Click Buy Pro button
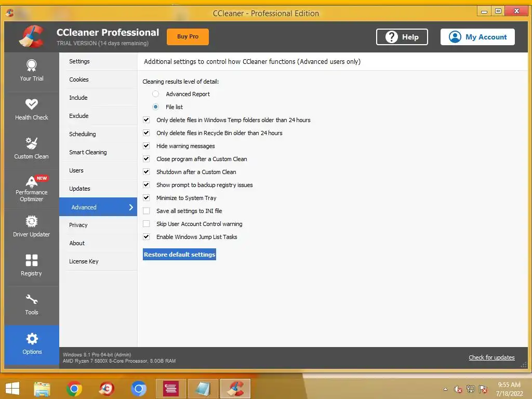 188,37
